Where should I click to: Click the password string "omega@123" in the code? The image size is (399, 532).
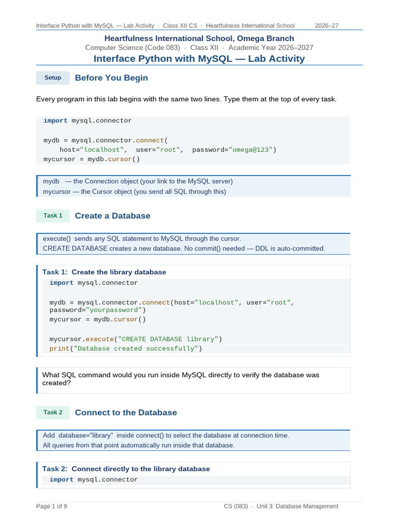pyautogui.click(x=251, y=150)
